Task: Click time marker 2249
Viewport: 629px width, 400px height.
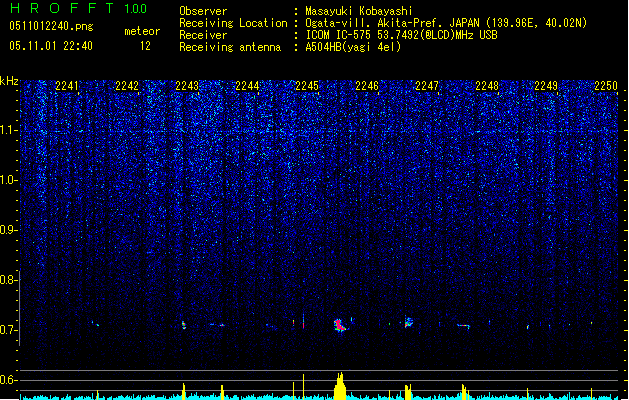Action: pos(546,85)
